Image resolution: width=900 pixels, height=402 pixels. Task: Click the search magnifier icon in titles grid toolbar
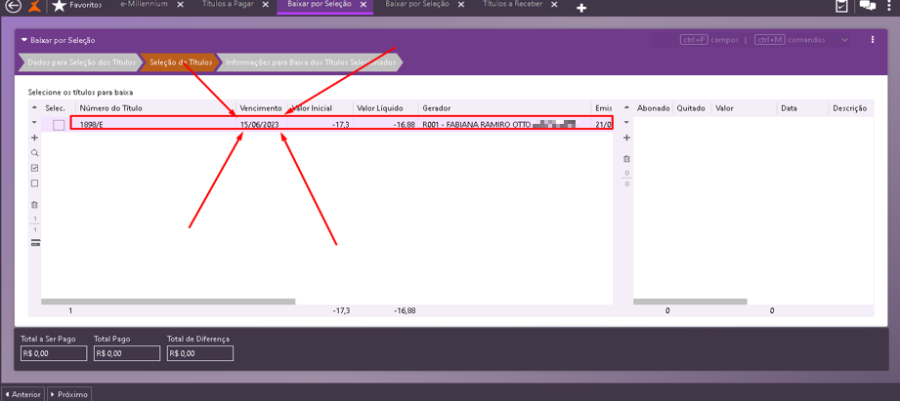(x=34, y=153)
